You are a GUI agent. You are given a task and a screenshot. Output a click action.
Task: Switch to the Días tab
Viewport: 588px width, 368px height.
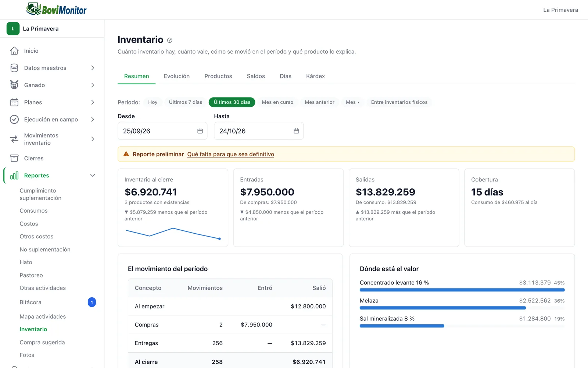pyautogui.click(x=286, y=76)
